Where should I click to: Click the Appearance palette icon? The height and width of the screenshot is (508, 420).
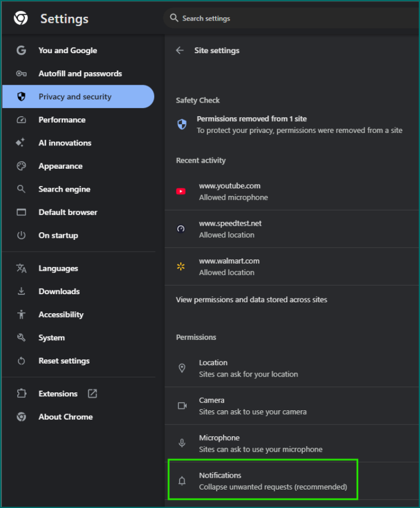tap(21, 166)
